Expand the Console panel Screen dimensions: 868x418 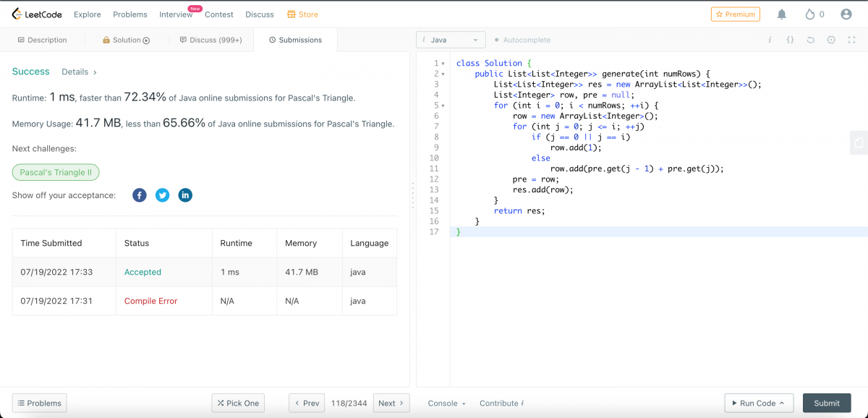(x=446, y=404)
